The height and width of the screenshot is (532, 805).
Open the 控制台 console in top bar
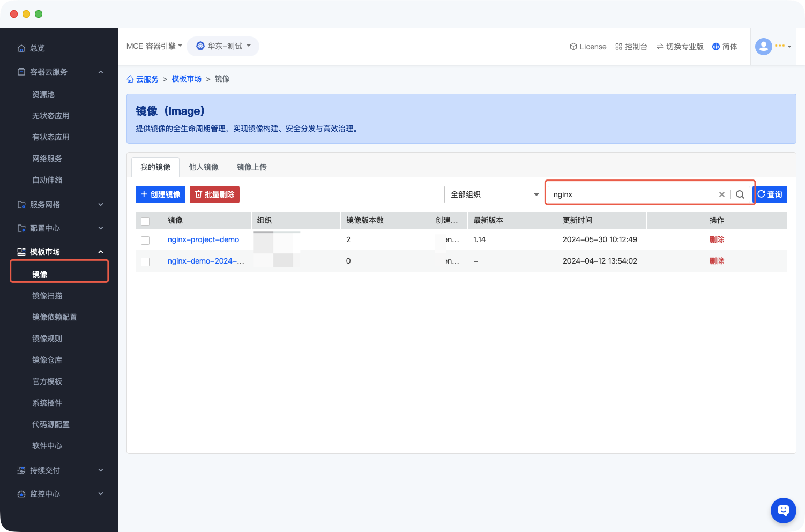[631, 47]
